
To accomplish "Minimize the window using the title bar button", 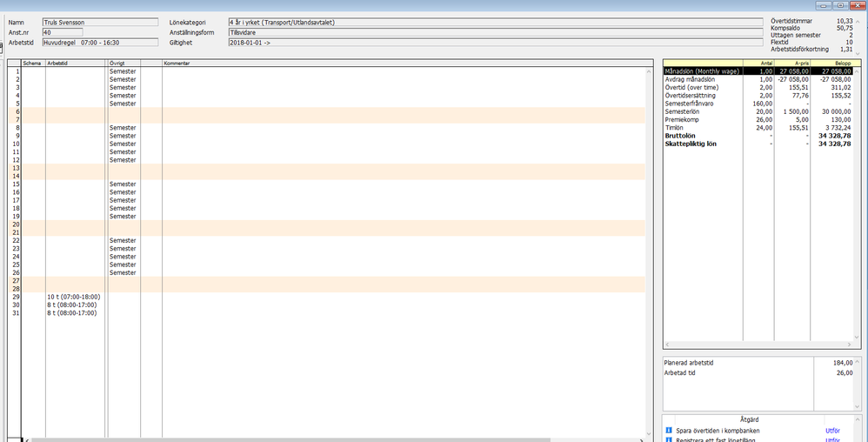I will click(x=825, y=5).
